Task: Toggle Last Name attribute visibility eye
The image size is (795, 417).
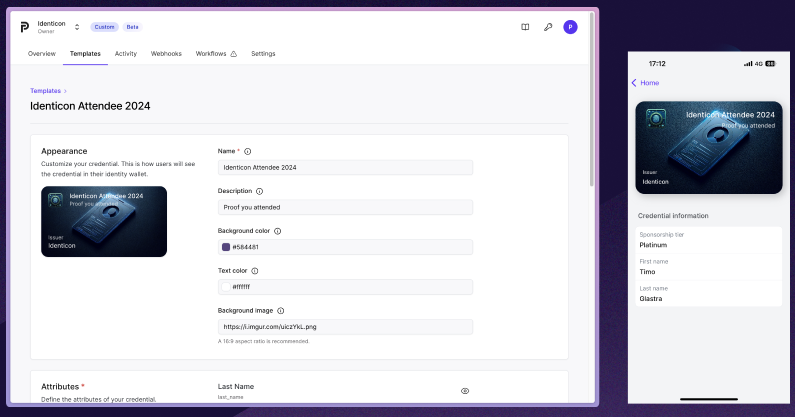Action: 465,391
